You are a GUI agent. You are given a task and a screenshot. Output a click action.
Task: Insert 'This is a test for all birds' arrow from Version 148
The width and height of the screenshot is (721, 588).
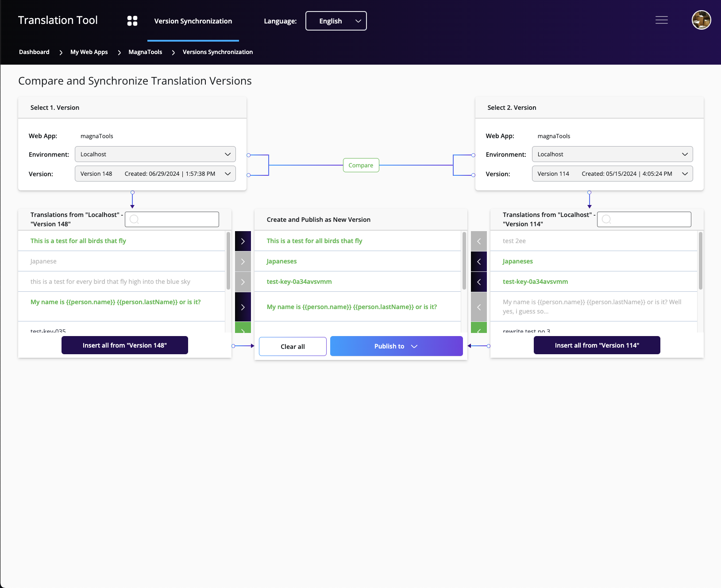243,241
